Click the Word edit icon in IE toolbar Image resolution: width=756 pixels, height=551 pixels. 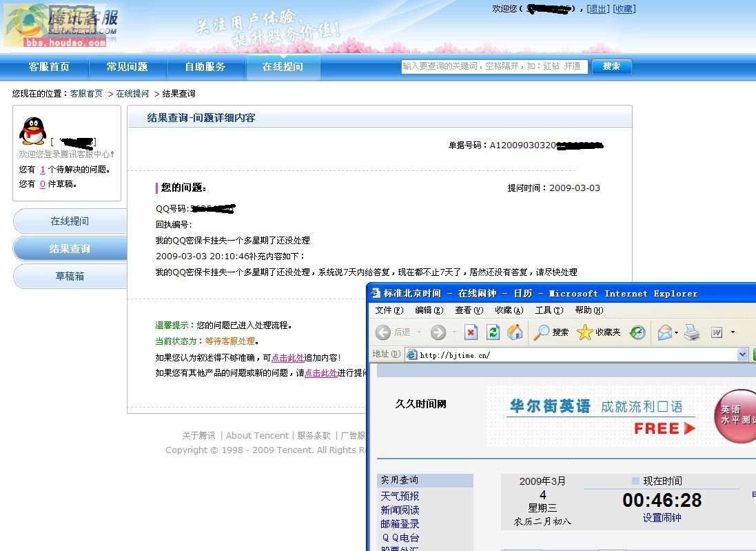[x=717, y=332]
